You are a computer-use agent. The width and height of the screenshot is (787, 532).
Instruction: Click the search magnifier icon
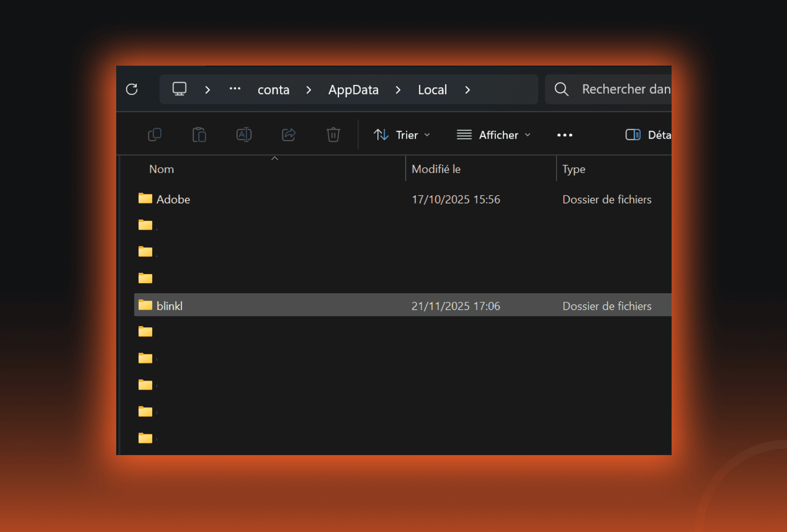point(561,89)
